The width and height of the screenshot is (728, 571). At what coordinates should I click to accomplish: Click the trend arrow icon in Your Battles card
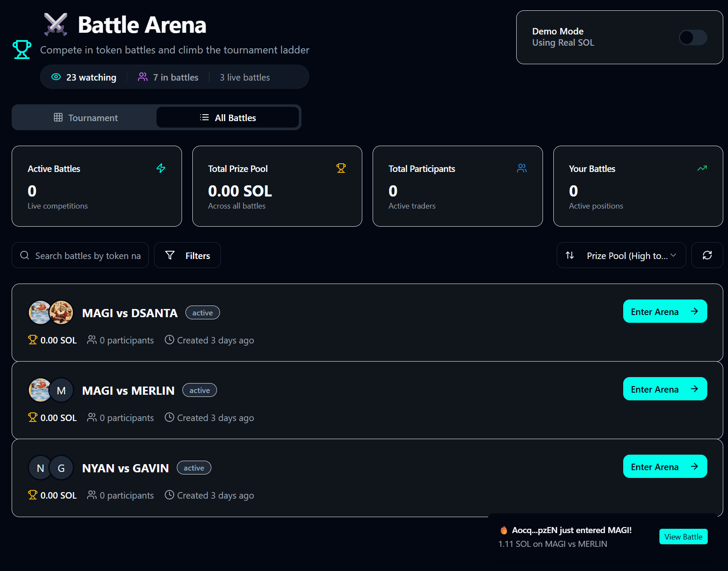coord(702,168)
